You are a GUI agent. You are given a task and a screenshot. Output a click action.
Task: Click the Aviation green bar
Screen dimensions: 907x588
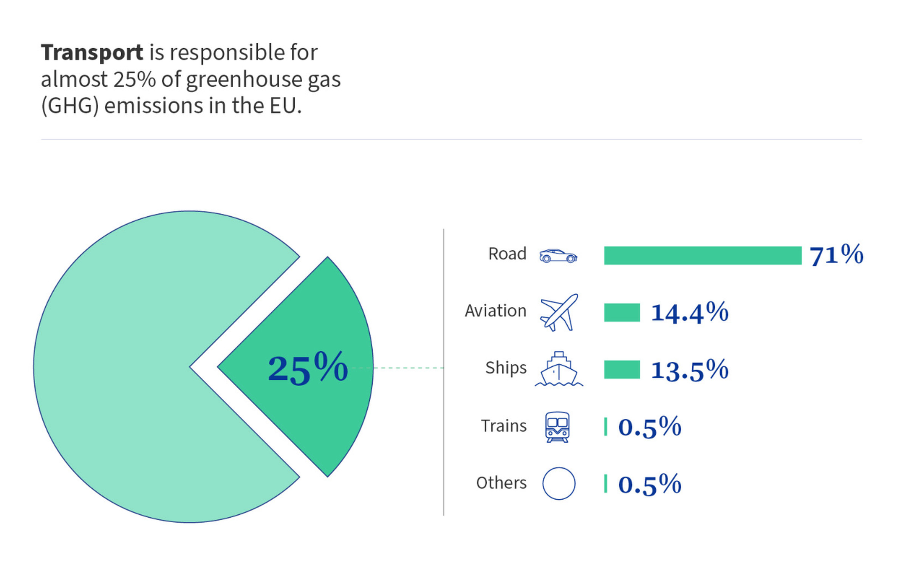(622, 313)
